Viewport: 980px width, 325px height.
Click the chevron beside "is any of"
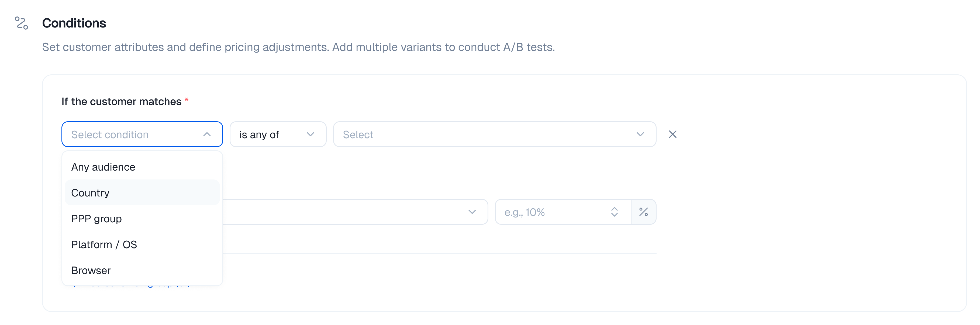pos(310,134)
